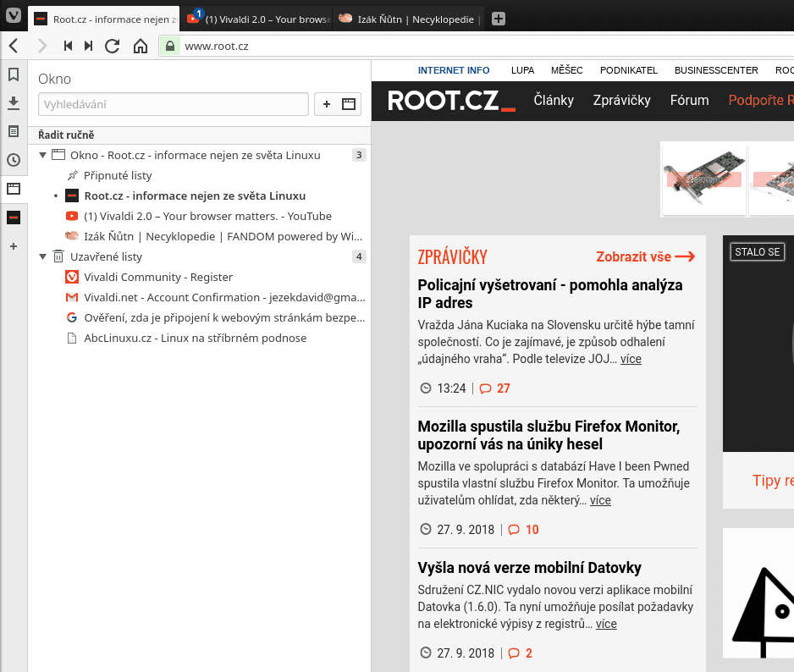This screenshot has width=794, height=672.
Task: Reload the current page
Action: click(x=112, y=46)
